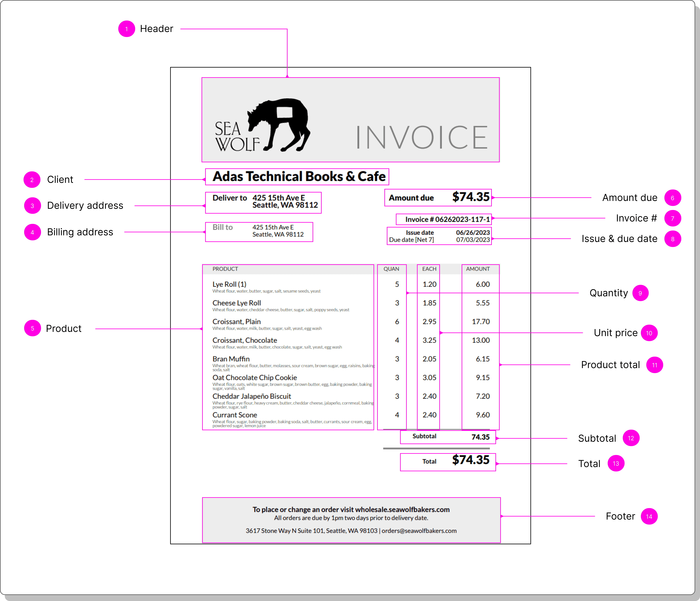Click the EACH column header
This screenshot has height=601, width=700.
(x=429, y=269)
